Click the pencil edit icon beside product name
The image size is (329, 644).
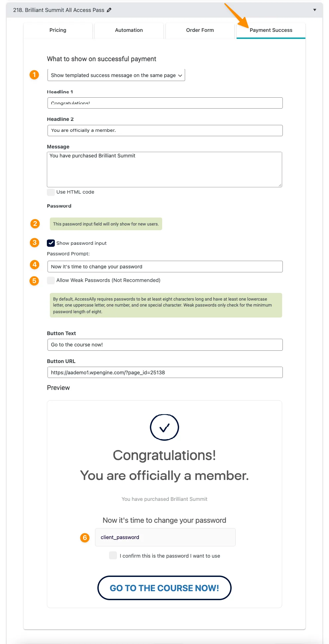tap(109, 10)
